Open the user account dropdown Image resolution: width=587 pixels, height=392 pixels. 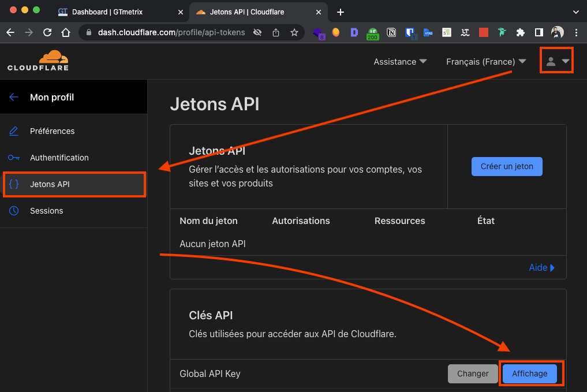pyautogui.click(x=556, y=61)
